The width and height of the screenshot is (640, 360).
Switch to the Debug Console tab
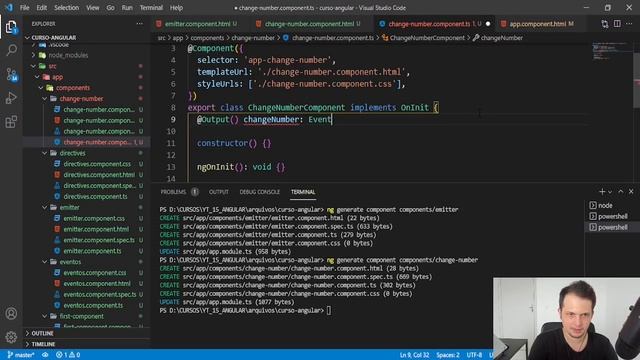point(260,192)
